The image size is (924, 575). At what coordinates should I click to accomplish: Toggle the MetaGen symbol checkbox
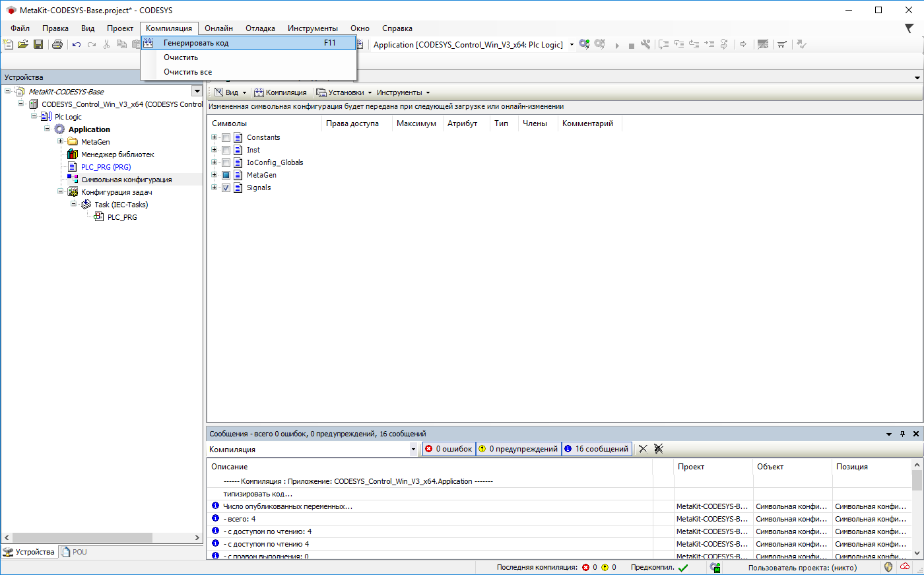tap(226, 175)
